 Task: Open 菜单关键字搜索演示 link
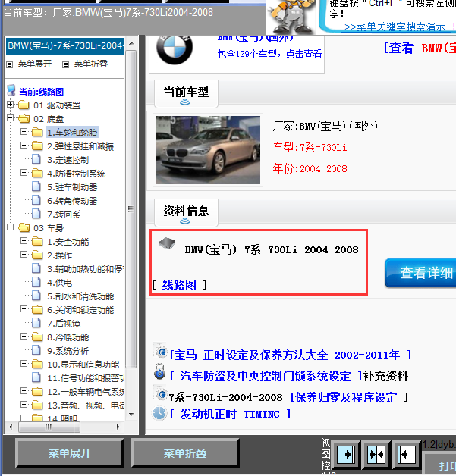(395, 27)
